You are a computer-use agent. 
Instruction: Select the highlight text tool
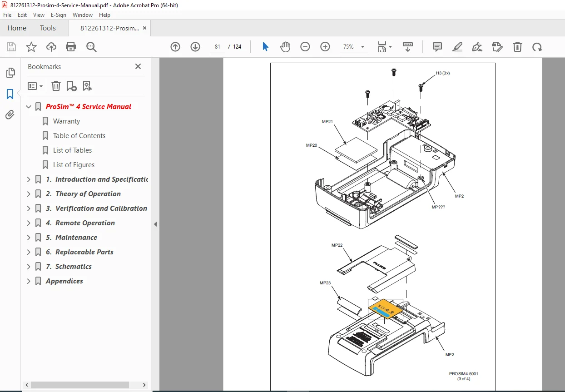457,47
